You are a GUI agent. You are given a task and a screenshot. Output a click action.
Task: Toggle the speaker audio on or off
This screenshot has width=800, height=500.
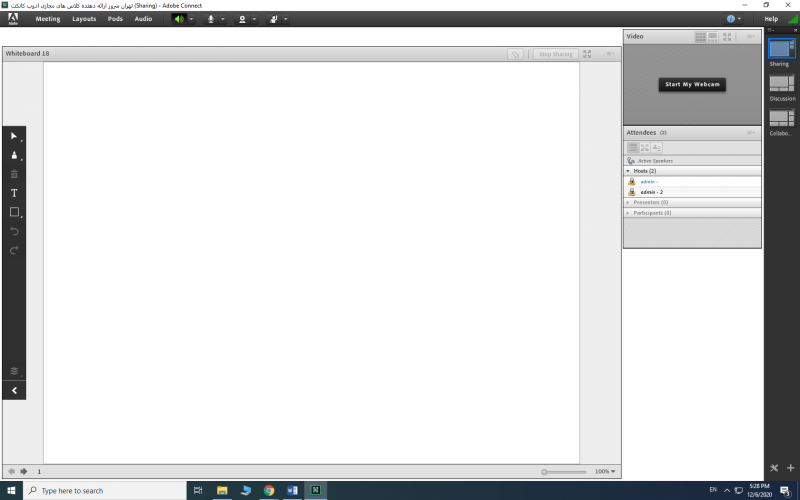pos(179,19)
